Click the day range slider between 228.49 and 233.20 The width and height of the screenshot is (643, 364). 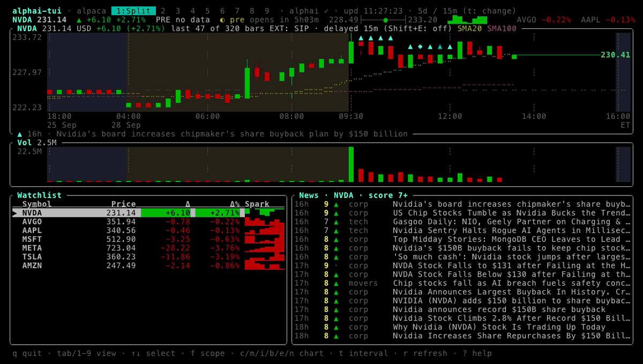[x=383, y=20]
